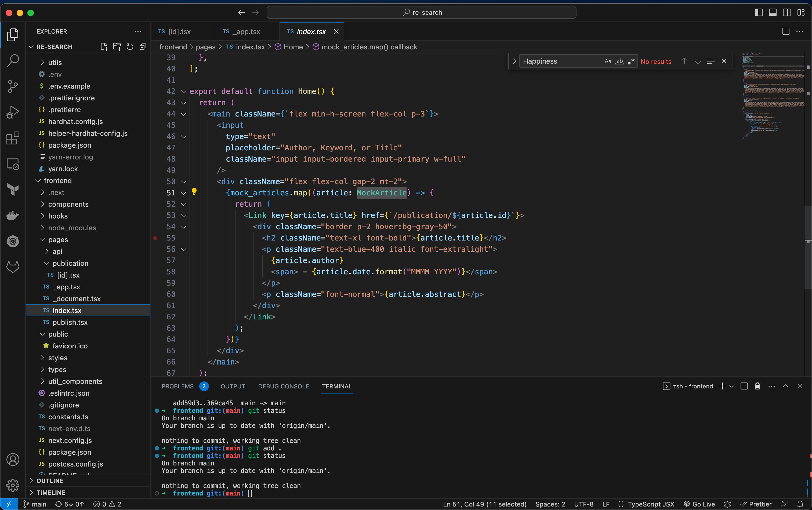Open the Kubernetes extension view
812x510 pixels.
(x=13, y=241)
